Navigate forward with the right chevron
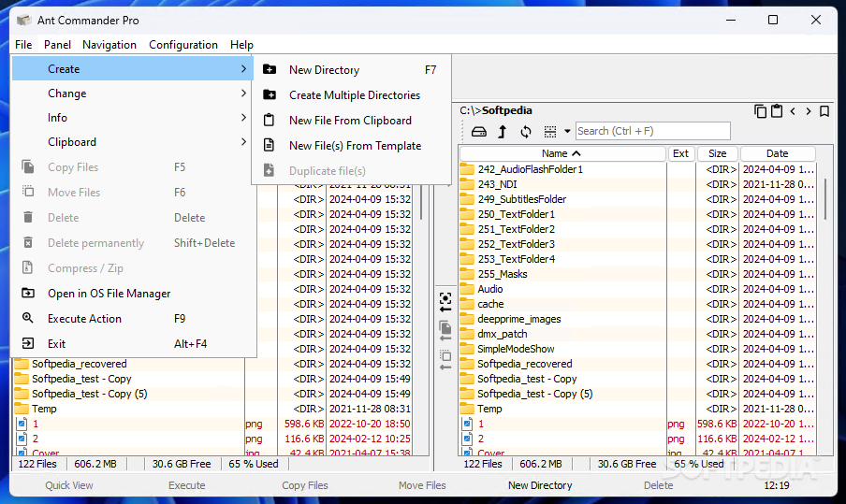 pyautogui.click(x=809, y=111)
